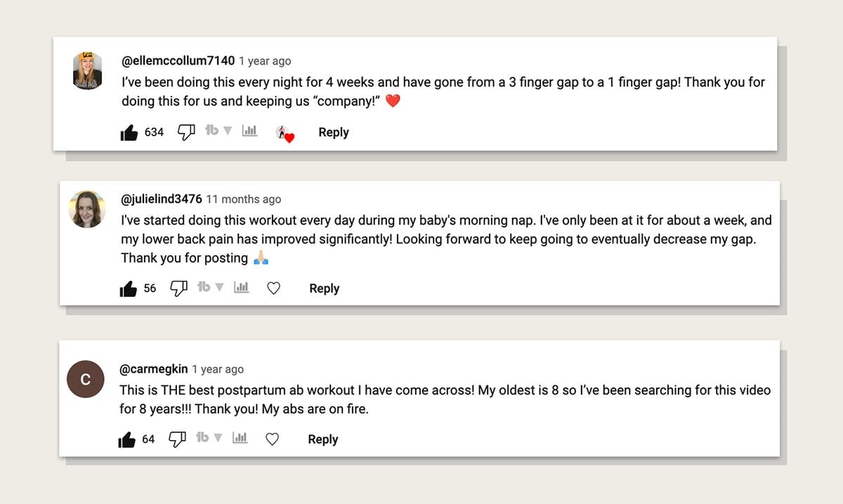Toggle heart on the @carmegkin comment

coord(273,439)
